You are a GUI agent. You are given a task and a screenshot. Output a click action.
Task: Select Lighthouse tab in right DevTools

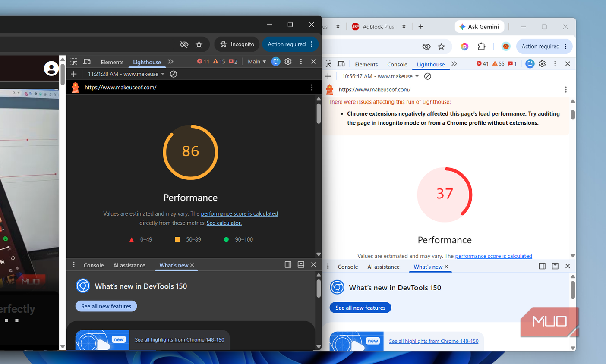click(x=431, y=64)
